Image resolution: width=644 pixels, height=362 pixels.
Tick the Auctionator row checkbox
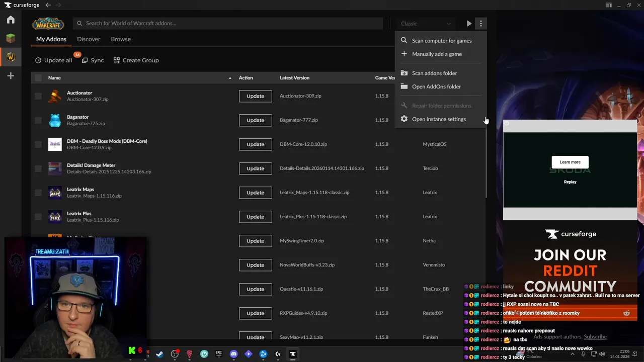pyautogui.click(x=38, y=96)
